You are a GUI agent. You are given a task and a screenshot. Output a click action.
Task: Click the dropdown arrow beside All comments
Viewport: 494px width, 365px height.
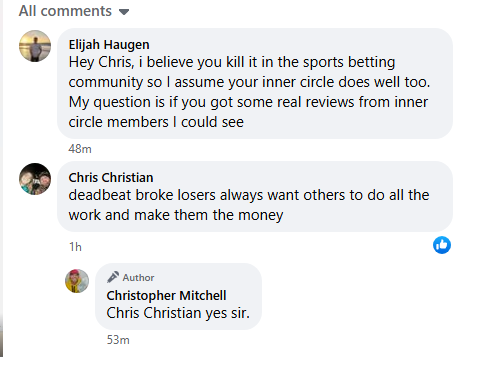tap(124, 12)
